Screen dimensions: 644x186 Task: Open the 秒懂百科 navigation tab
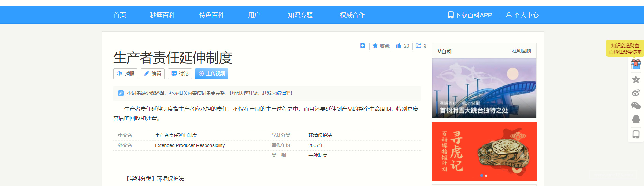162,15
